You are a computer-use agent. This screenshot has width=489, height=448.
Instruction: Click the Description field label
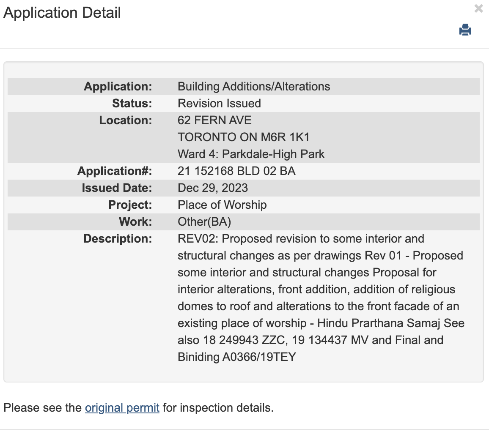click(118, 239)
